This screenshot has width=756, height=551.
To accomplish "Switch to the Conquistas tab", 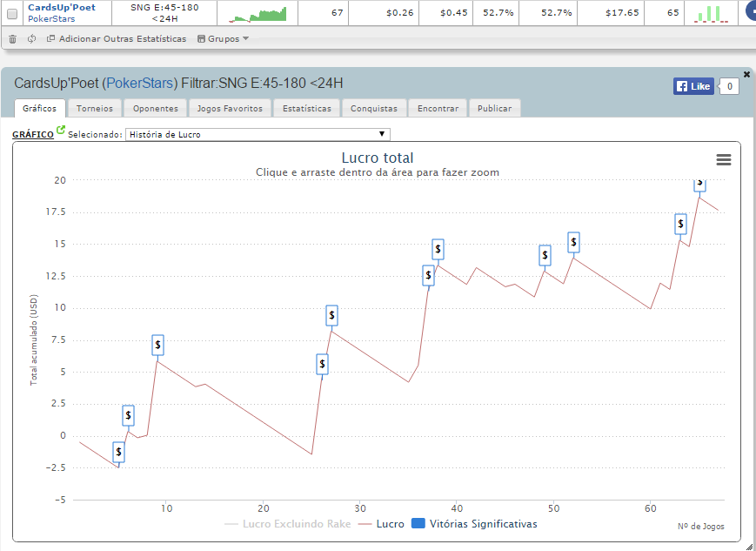I will pyautogui.click(x=374, y=108).
